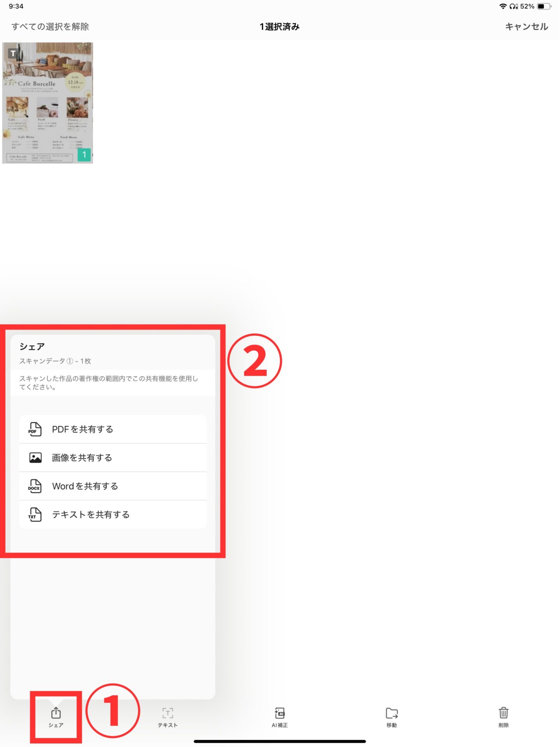Check the battery indicator in status bar
This screenshot has height=747, width=560.
click(544, 6)
